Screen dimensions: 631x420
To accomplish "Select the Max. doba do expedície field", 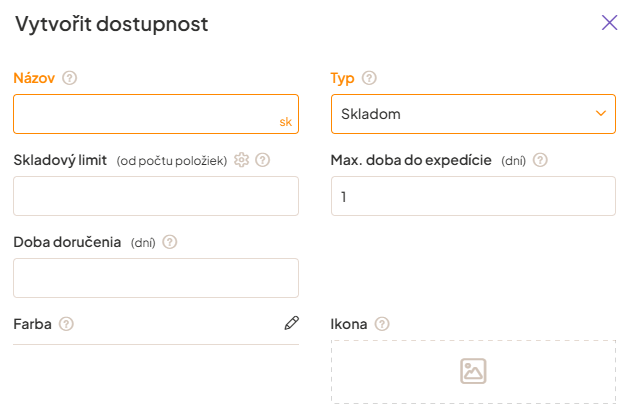I will point(473,196).
